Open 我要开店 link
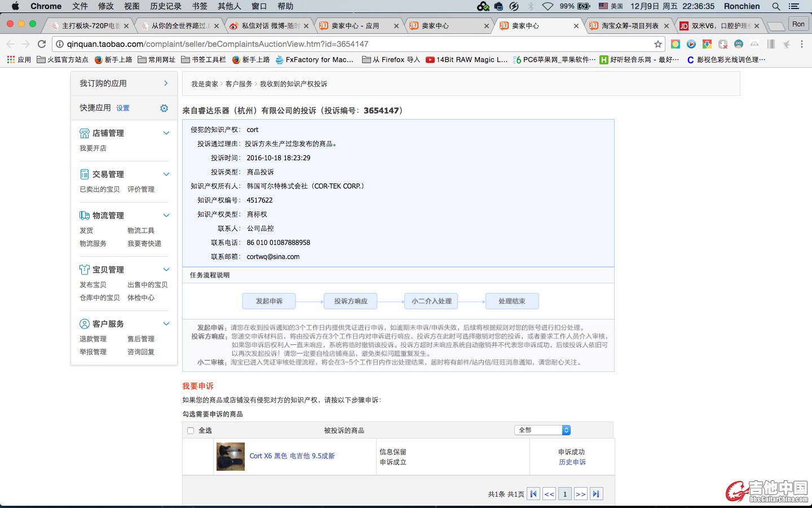 pos(93,148)
